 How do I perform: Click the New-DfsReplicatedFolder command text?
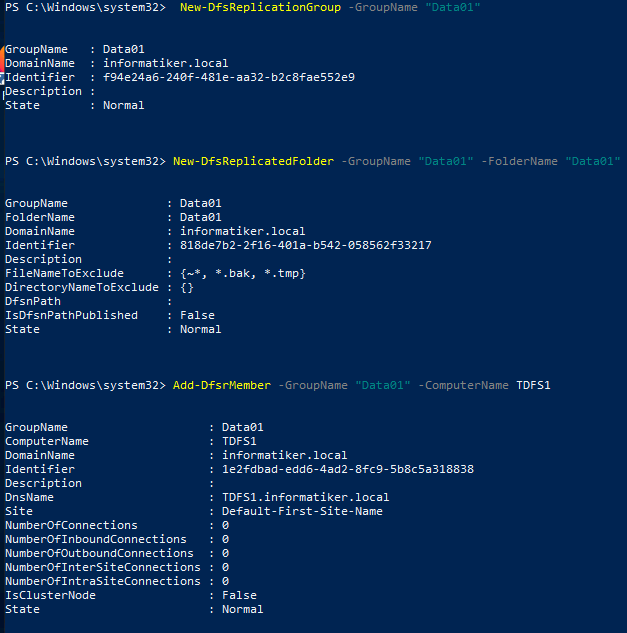253,161
